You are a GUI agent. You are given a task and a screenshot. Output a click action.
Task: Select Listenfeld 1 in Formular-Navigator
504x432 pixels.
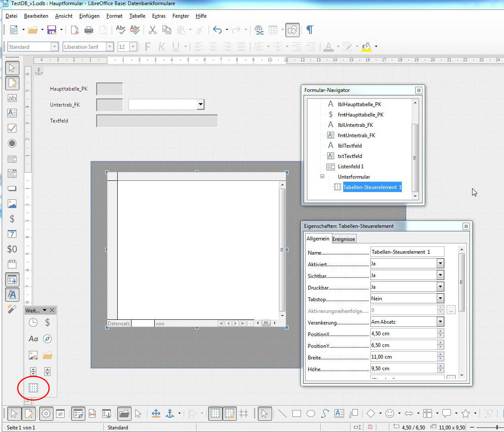pyautogui.click(x=351, y=166)
